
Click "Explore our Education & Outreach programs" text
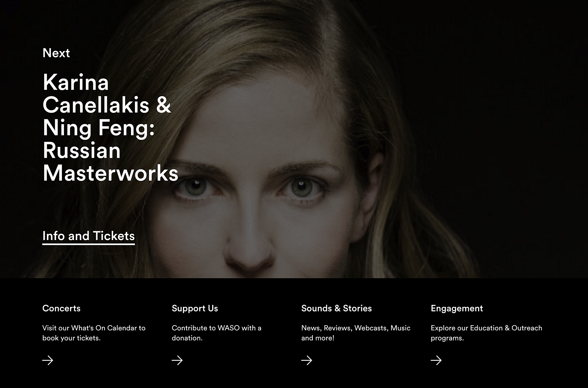pos(486,333)
